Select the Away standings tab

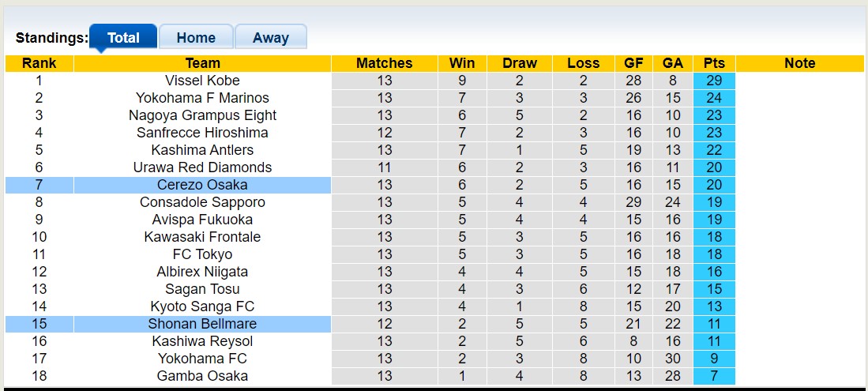(x=271, y=37)
